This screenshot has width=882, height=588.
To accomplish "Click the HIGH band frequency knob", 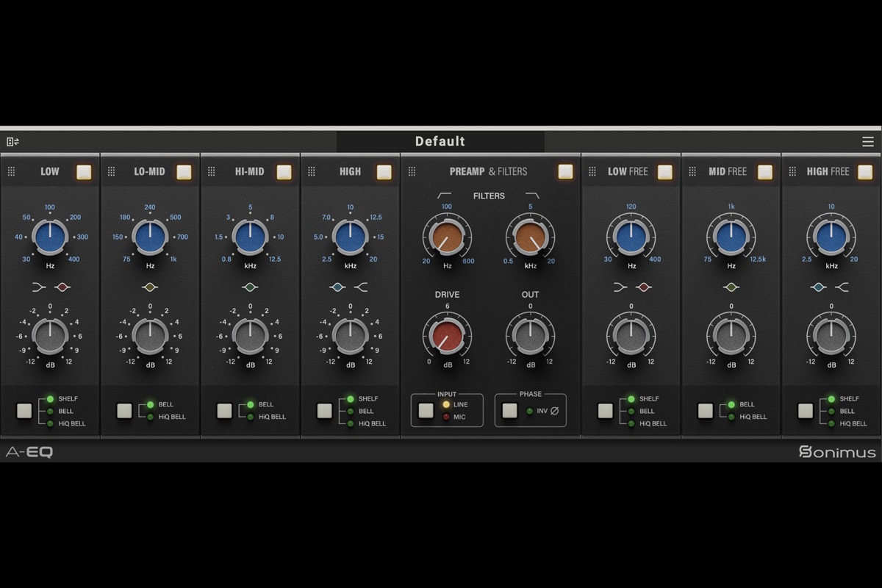I will tap(350, 237).
